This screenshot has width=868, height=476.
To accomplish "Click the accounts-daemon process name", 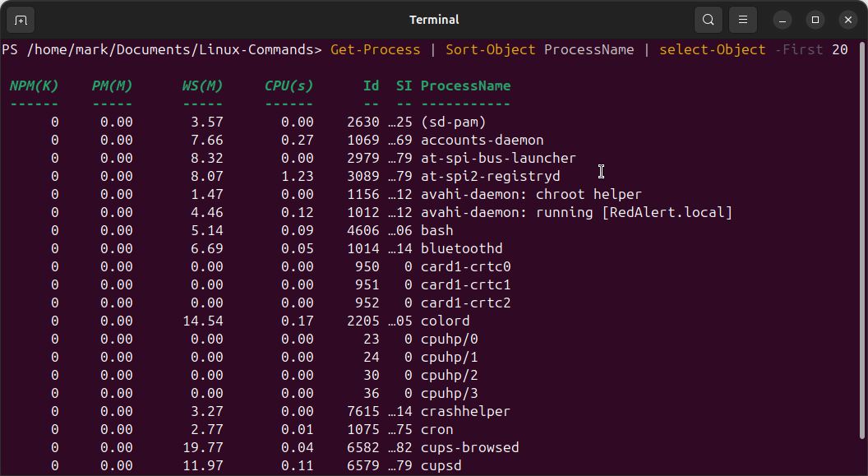I will point(482,140).
